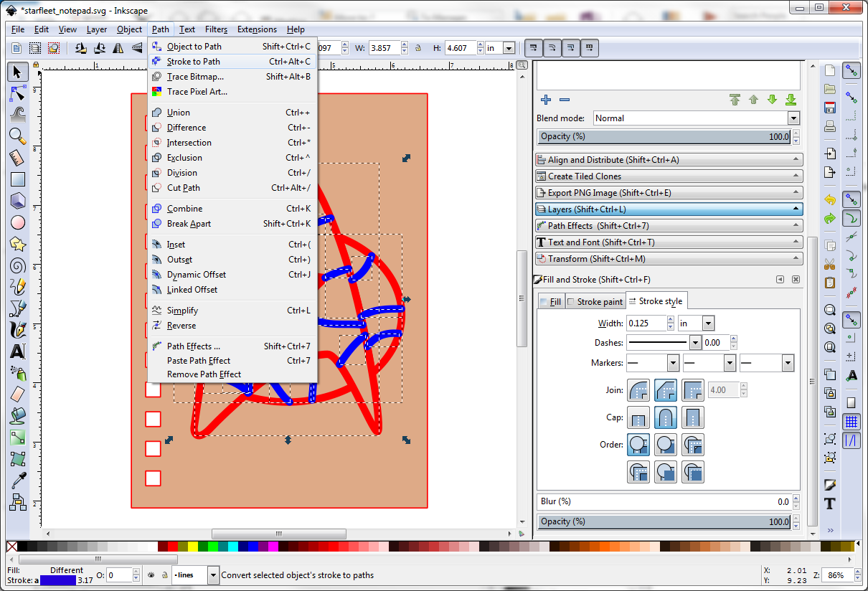
Task: Select the Eraser tool
Action: [x=18, y=394]
